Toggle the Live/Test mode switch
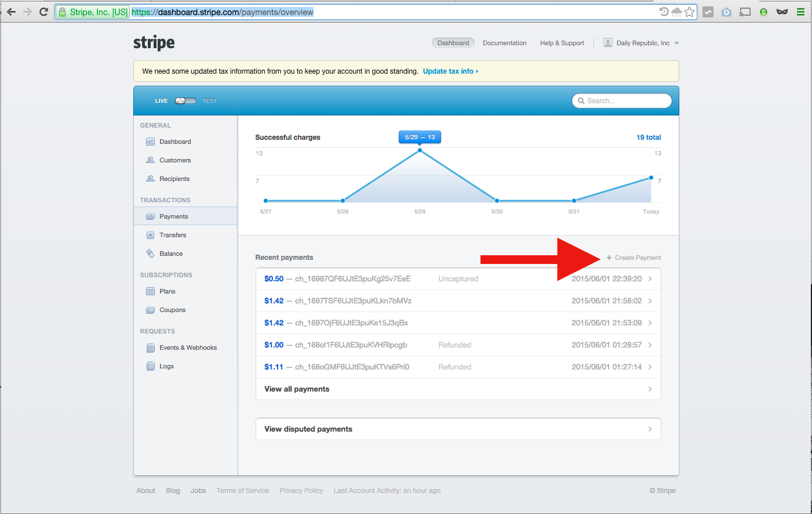Image resolution: width=812 pixels, height=514 pixels. click(x=185, y=101)
